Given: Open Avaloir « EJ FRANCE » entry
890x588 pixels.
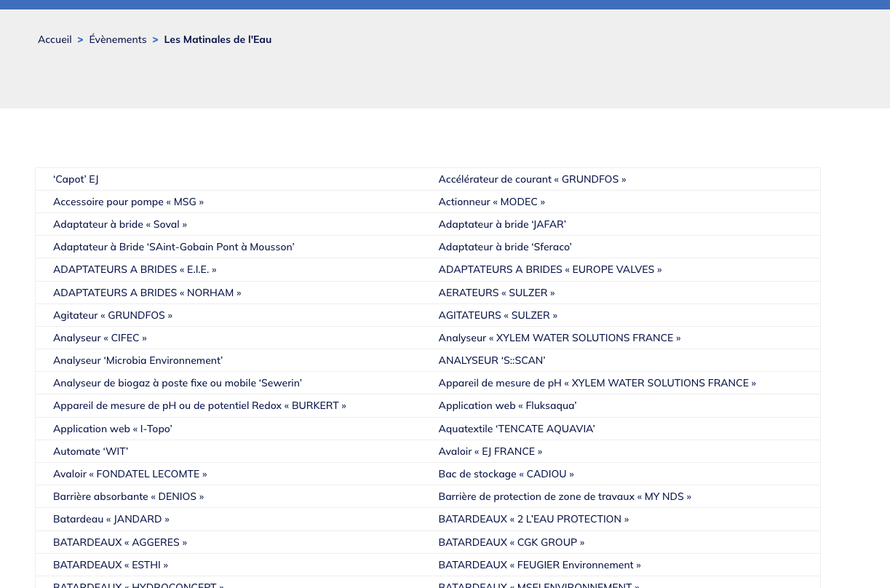Looking at the screenshot, I should pyautogui.click(x=490, y=451).
